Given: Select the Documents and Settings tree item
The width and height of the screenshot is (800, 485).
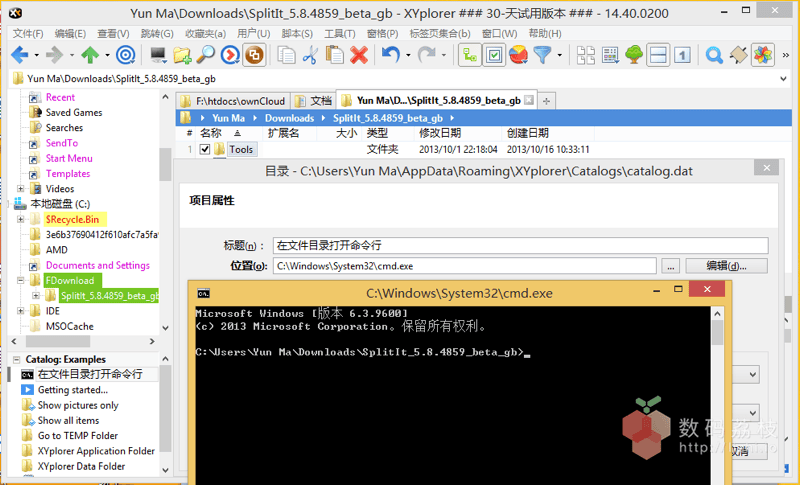Looking at the screenshot, I should pos(97,265).
